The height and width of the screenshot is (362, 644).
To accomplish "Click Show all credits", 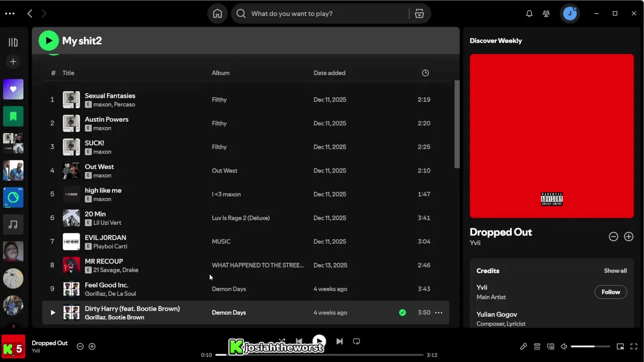I will (x=615, y=270).
